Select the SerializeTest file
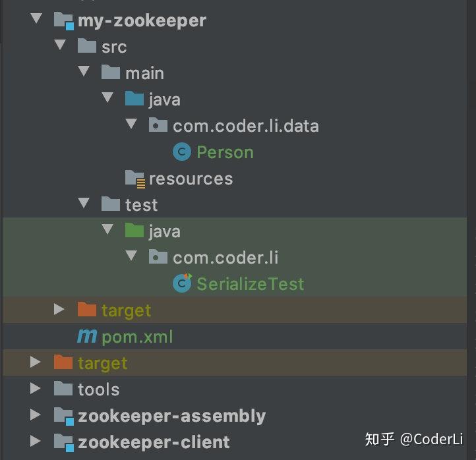The width and height of the screenshot is (476, 460). [250, 284]
